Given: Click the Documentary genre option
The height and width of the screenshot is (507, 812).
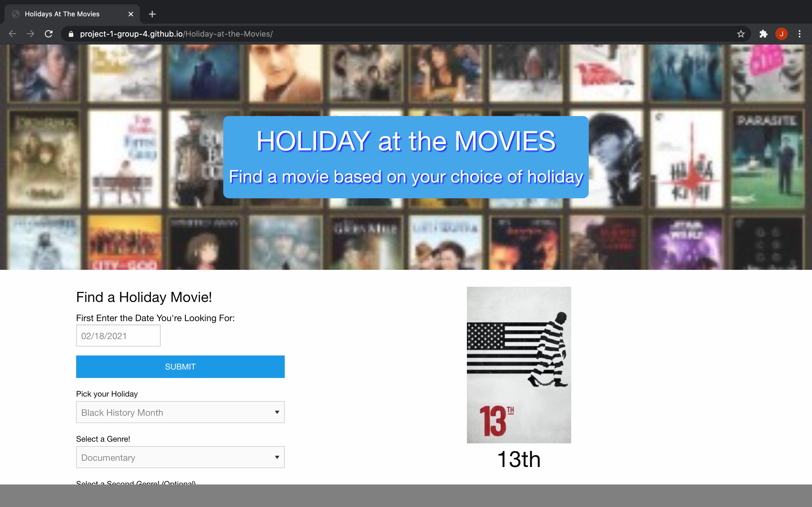Looking at the screenshot, I should coord(180,457).
